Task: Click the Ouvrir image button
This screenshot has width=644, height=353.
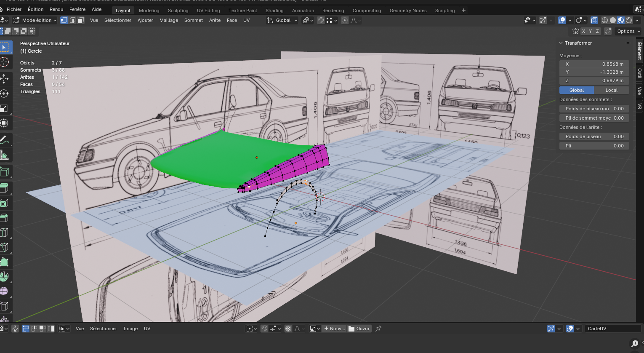Action: coord(359,329)
